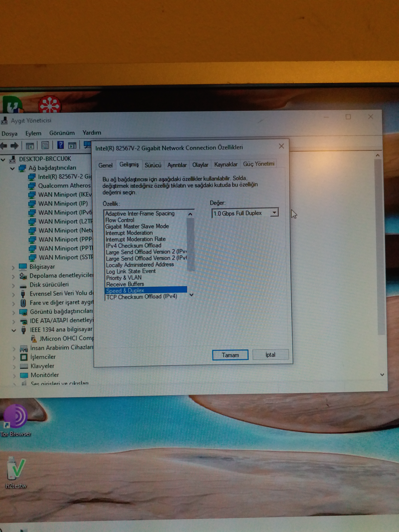Image resolution: width=399 pixels, height=532 pixels.
Task: Switch to the Kaynaklar tab
Action: 226,164
